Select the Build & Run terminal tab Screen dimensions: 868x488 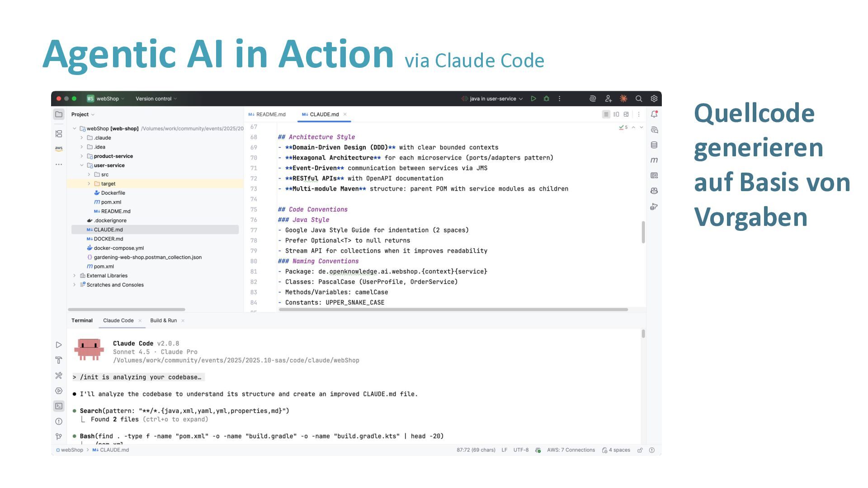163,320
